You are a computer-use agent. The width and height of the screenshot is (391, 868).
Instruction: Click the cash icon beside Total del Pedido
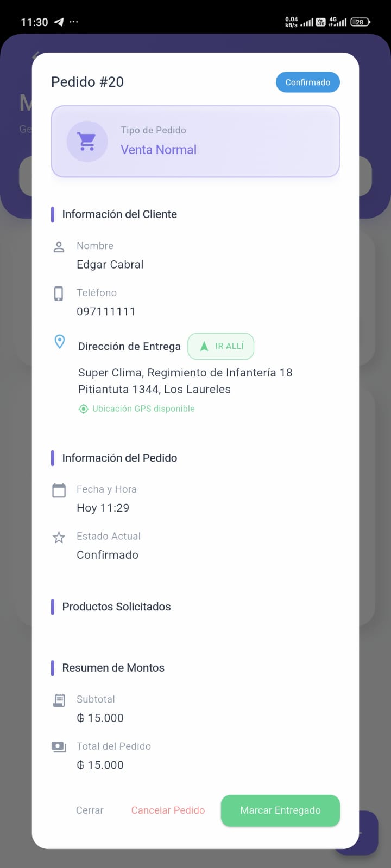[59, 747]
